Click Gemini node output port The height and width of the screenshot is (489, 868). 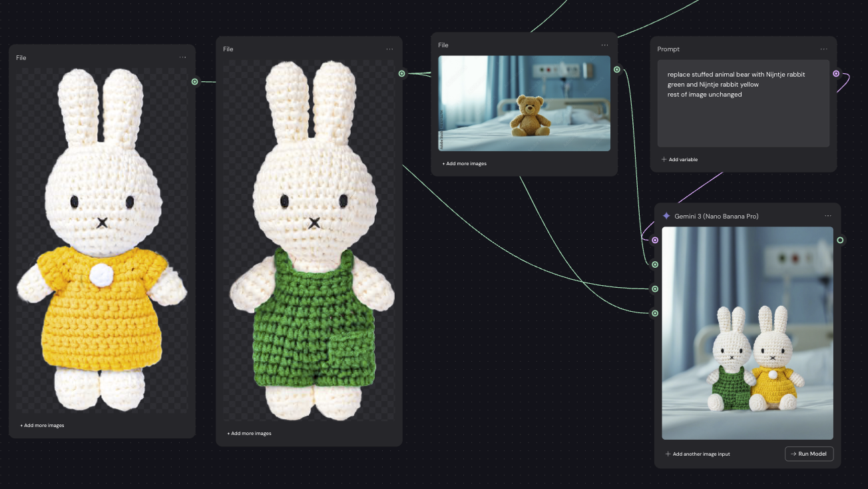point(840,240)
